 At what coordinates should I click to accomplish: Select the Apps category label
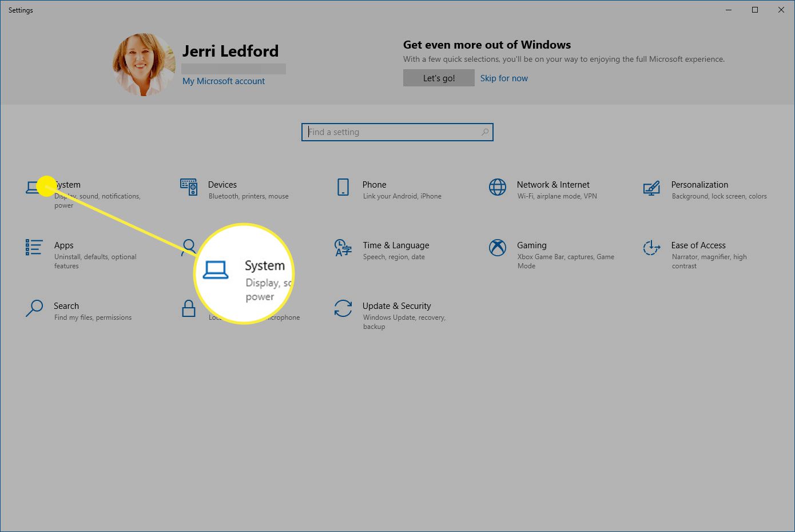coord(64,245)
